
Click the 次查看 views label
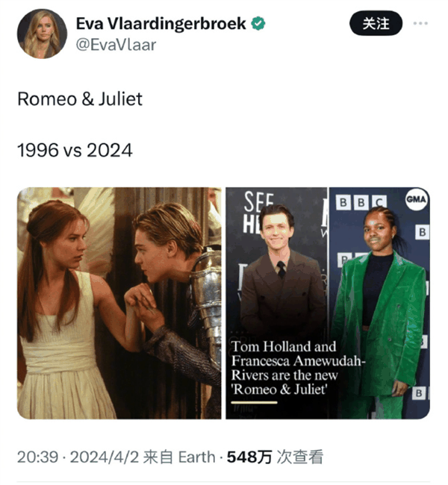pyautogui.click(x=300, y=457)
